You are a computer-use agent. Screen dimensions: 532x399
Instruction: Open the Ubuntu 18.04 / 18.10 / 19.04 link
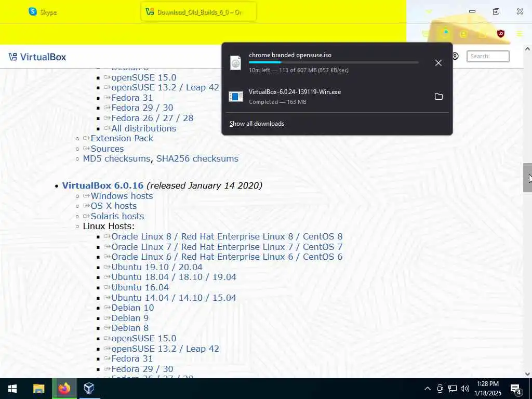pyautogui.click(x=174, y=277)
